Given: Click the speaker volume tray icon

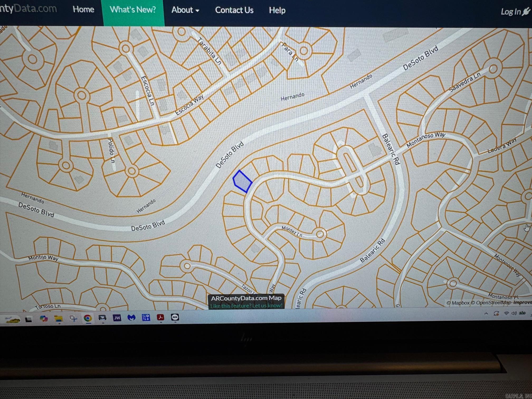Looking at the screenshot, I should click(514, 313).
